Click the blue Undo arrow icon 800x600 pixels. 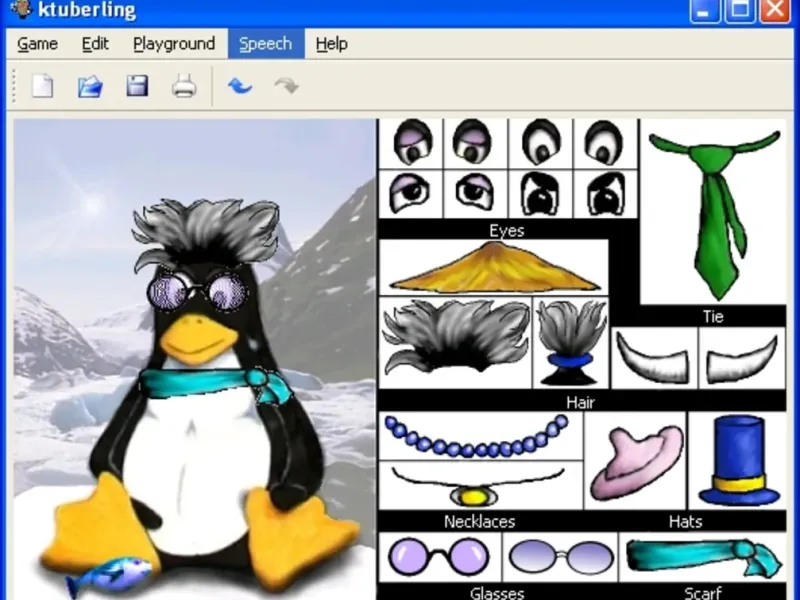(240, 86)
